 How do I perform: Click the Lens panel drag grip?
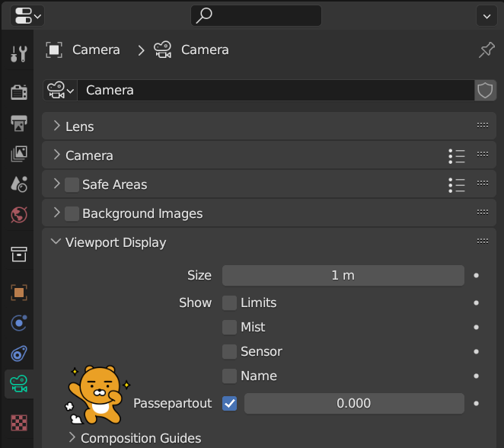coord(483,126)
